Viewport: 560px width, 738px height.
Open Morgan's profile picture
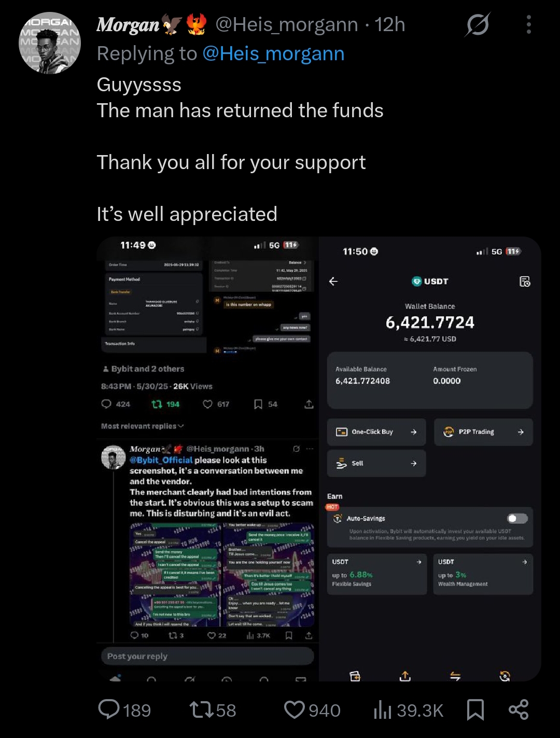coord(50,43)
